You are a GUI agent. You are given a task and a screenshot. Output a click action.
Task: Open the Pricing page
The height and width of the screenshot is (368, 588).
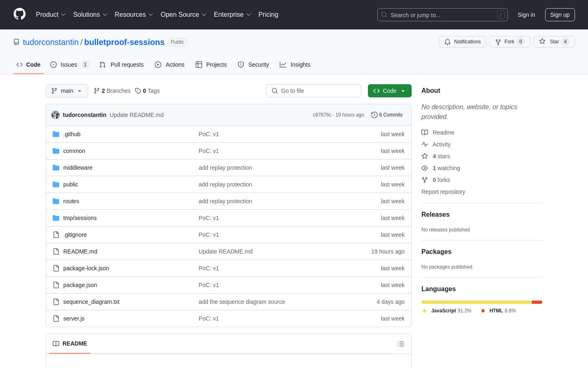(268, 14)
